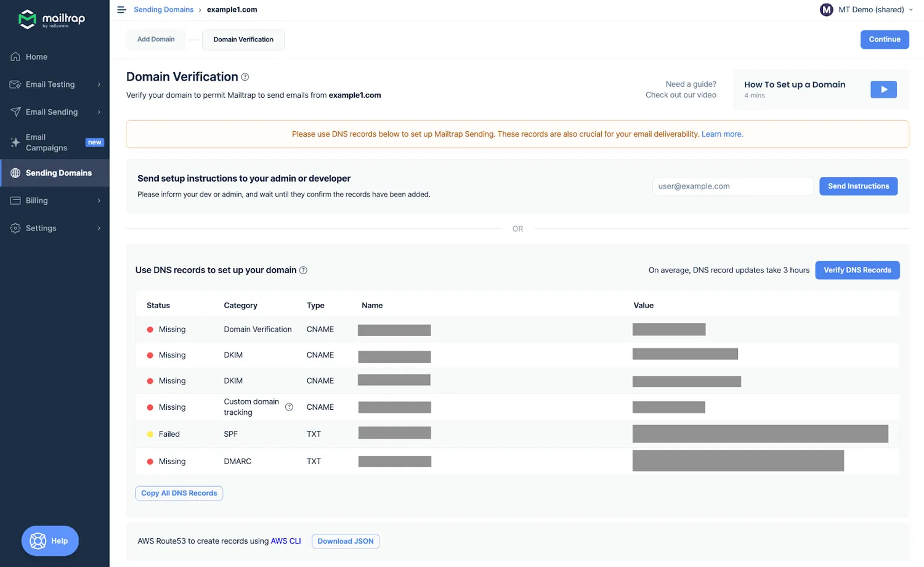Click the Home house icon
The width and height of the screenshot is (924, 567).
(x=15, y=57)
